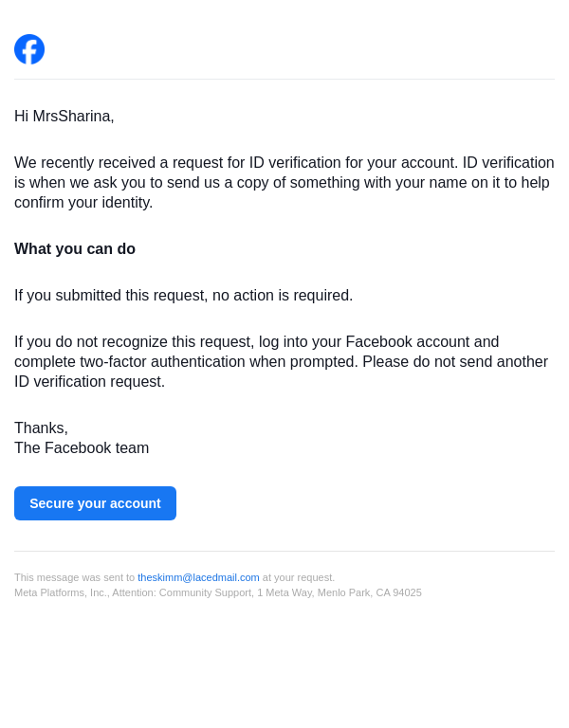Image resolution: width=569 pixels, height=728 pixels.
Task: Click the "no action is required" sentence
Action: pos(283,296)
